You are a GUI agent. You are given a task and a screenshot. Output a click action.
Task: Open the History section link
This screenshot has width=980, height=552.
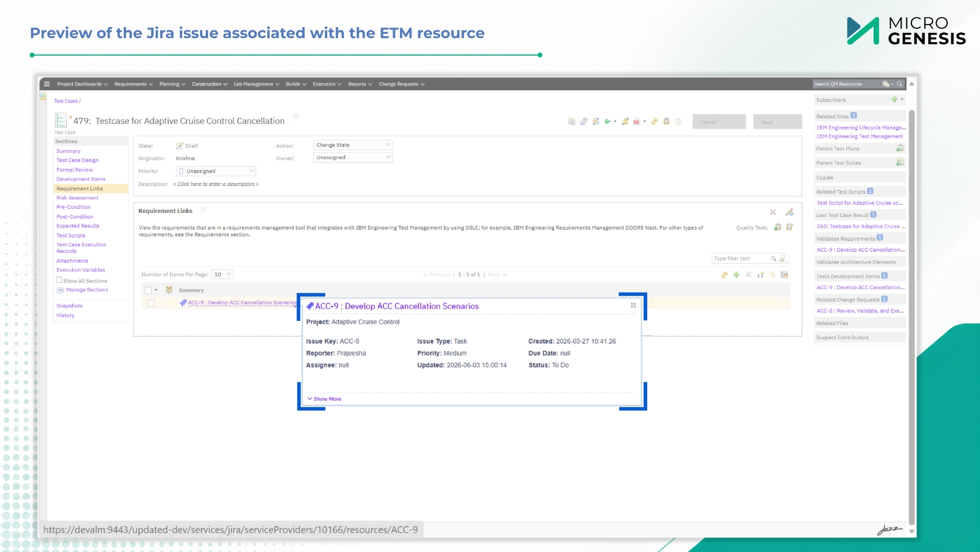pos(66,316)
